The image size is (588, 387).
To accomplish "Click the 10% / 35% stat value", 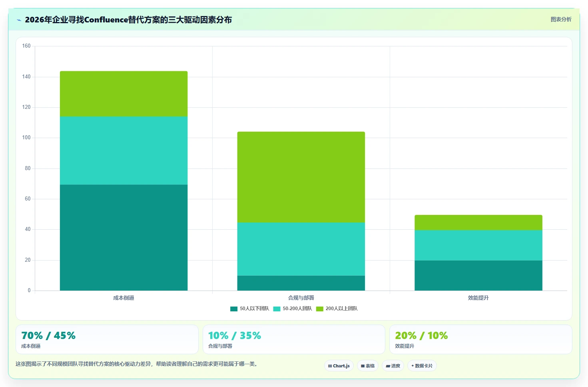I will (235, 335).
